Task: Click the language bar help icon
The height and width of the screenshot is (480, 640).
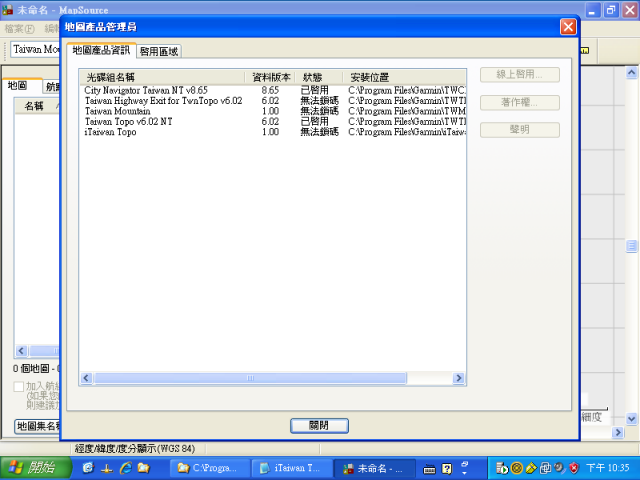Action: click(x=447, y=469)
